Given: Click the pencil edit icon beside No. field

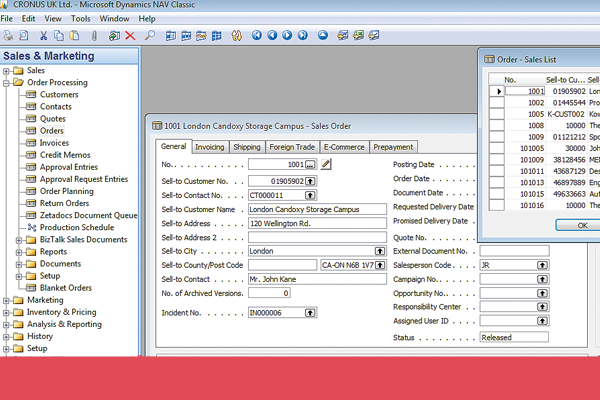Looking at the screenshot, I should 326,164.
